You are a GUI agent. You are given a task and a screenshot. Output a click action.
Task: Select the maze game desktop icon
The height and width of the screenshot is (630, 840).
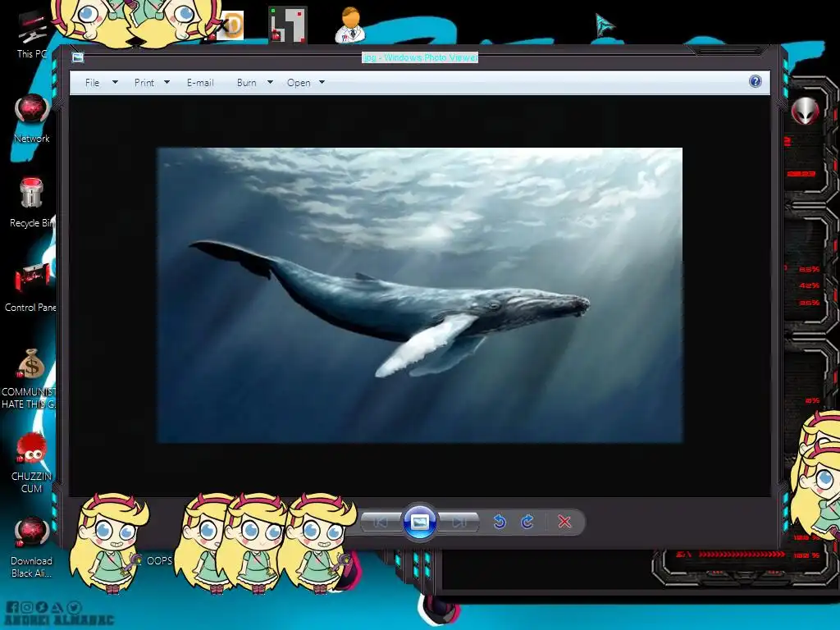tap(288, 24)
